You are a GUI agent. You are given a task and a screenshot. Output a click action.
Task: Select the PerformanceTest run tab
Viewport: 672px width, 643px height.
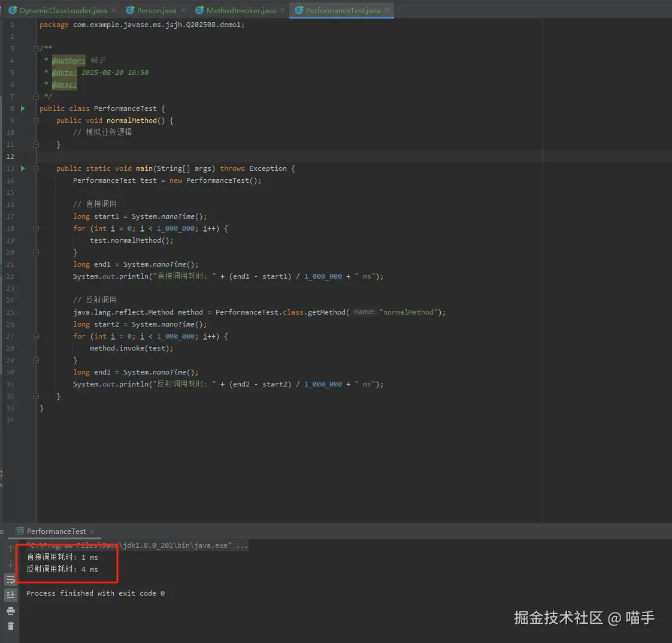click(x=56, y=531)
